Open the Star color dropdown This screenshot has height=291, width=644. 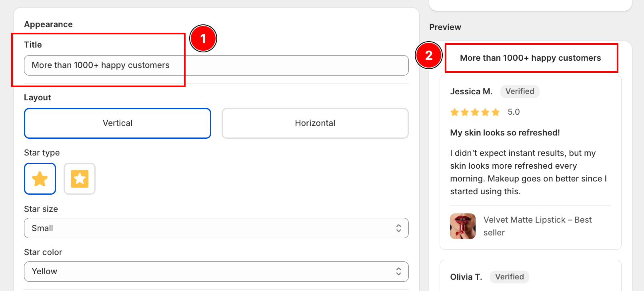coord(216,271)
